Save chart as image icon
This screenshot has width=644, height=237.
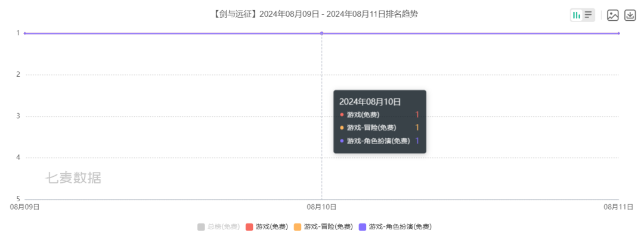613,15
